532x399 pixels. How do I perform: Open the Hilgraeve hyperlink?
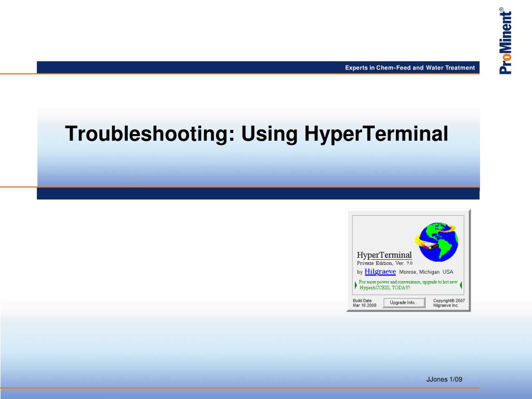point(380,272)
